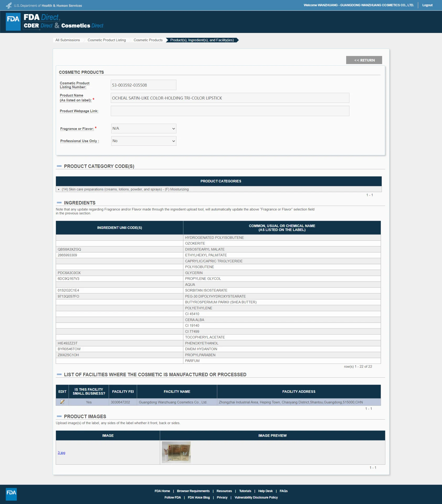Viewport: 442px width, 504px height.
Task: Click the RETURN button
Action: (364, 60)
